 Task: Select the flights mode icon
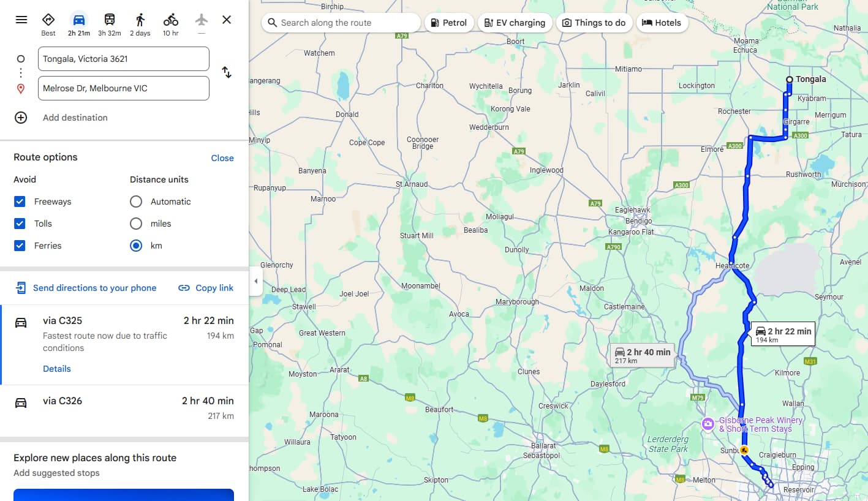[x=202, y=20]
